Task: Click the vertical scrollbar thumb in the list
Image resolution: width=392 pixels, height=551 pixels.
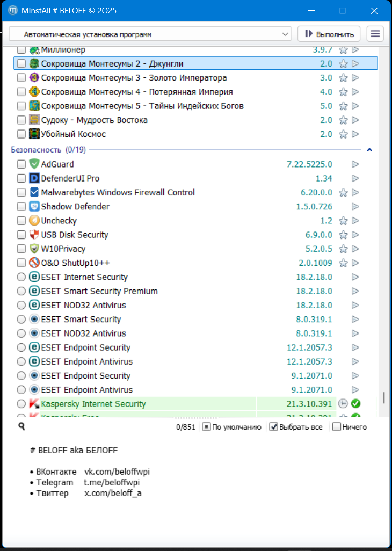Action: click(x=383, y=398)
